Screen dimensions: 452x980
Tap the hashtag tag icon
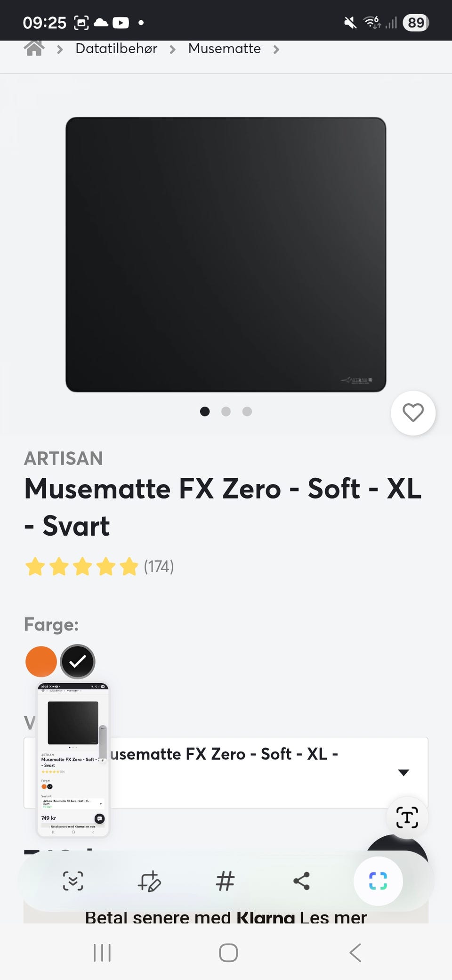pos(225,881)
